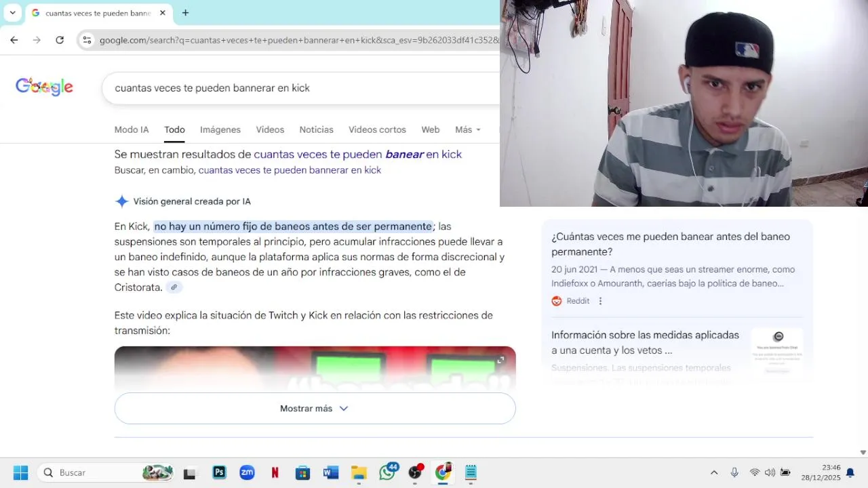Viewport: 868px width, 488px height.
Task: Open Zoom from the taskbar
Action: point(247,472)
